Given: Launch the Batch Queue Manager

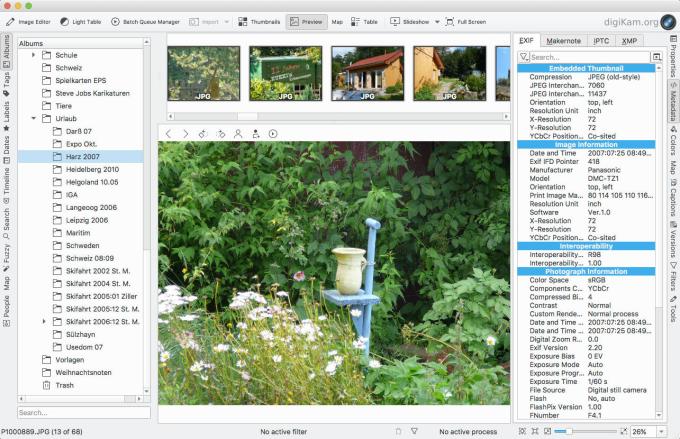Looking at the screenshot, I should [x=145, y=22].
